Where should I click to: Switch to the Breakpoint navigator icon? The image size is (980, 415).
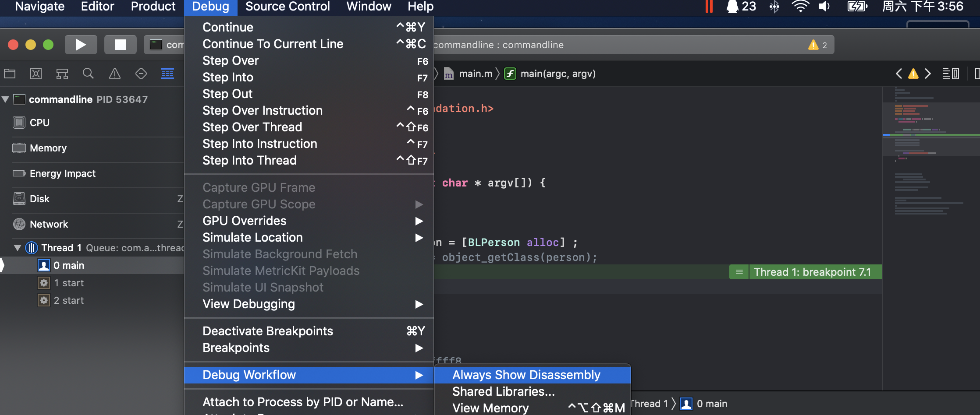click(141, 74)
